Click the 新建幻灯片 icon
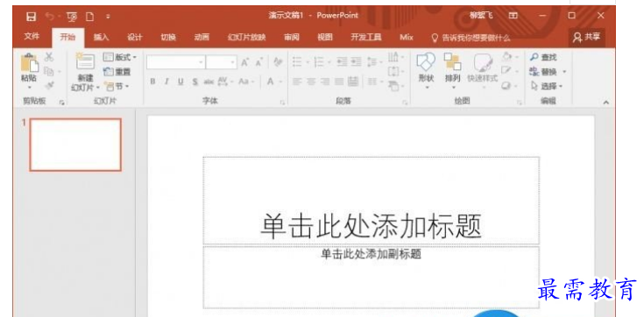Viewport: 644px width, 317px height. 85,61
